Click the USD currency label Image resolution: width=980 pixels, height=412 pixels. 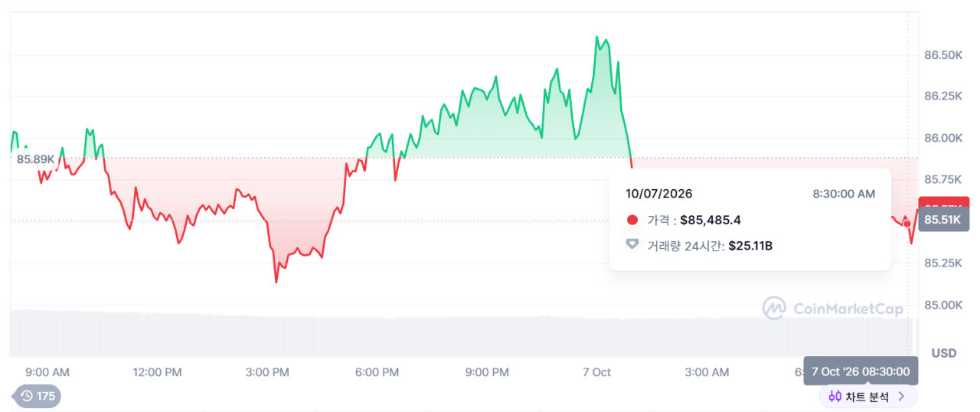pos(944,353)
